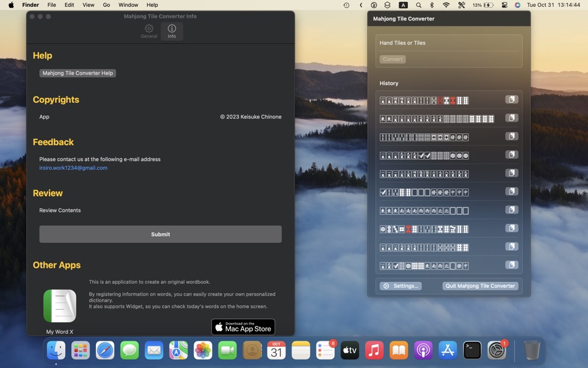Copy the second history tile entry
Image resolution: width=588 pixels, height=368 pixels.
511,118
